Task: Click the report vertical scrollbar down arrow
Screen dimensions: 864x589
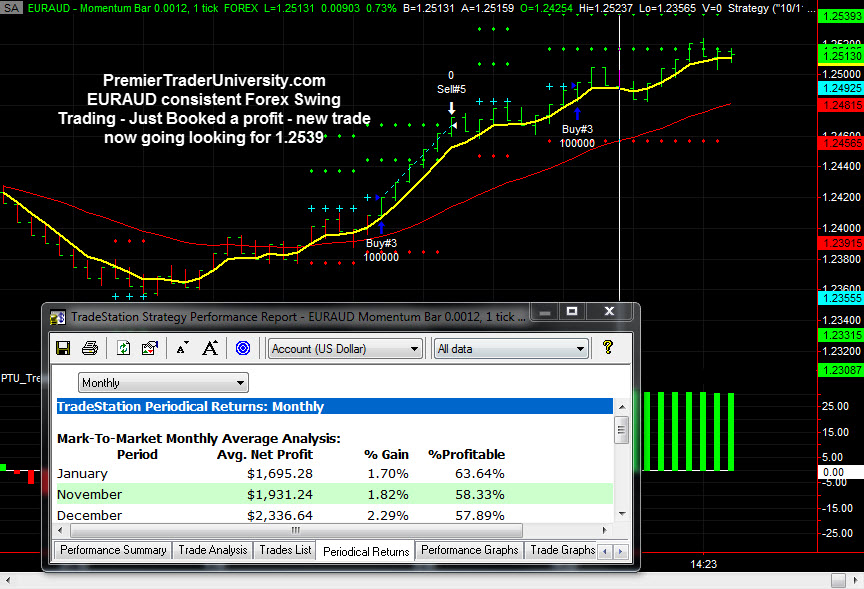Action: click(622, 514)
